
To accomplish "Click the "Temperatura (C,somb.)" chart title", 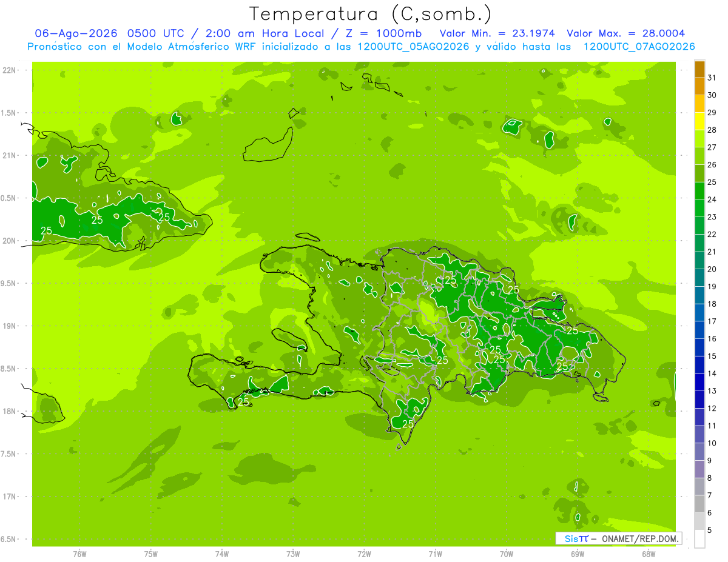I will (370, 14).
